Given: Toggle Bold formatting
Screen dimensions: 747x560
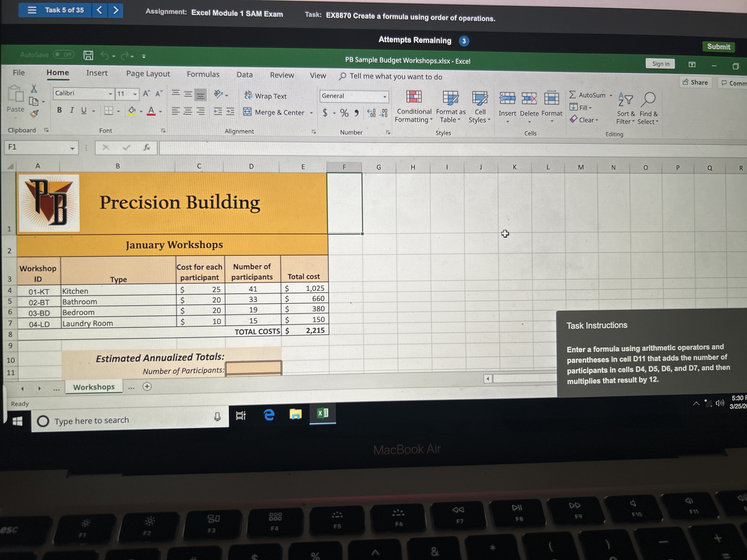Looking at the screenshot, I should pos(59,110).
